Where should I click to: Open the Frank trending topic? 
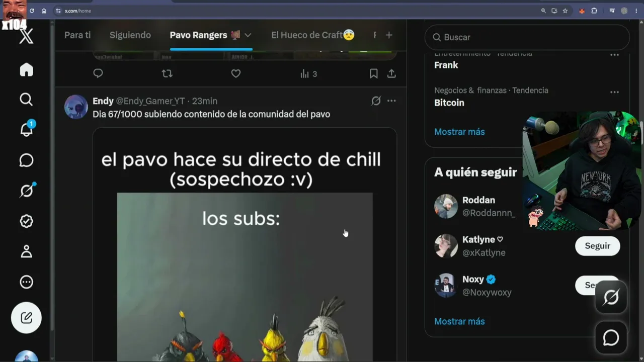(x=446, y=65)
